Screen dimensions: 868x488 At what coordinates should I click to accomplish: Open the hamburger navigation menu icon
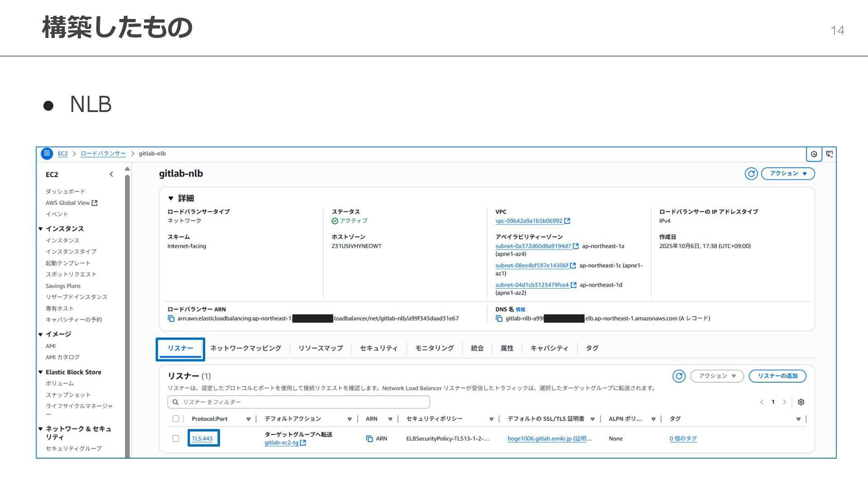click(47, 154)
